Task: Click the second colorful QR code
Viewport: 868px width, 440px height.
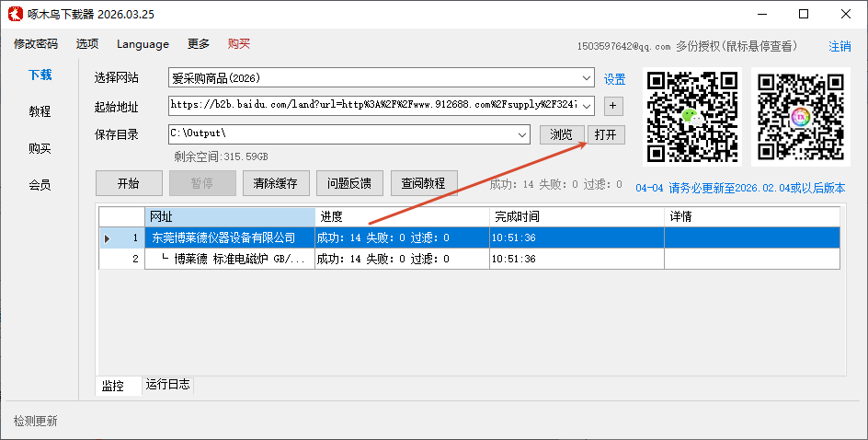Action: (798, 117)
